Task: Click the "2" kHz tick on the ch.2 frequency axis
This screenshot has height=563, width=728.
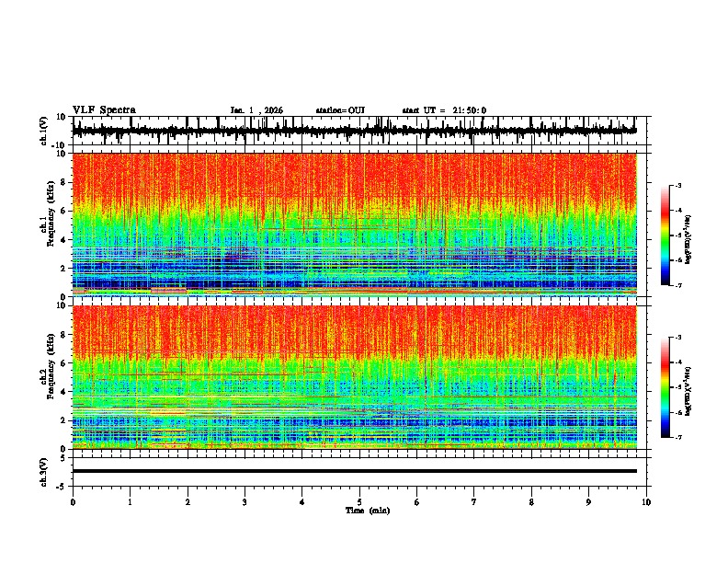Action: point(64,420)
